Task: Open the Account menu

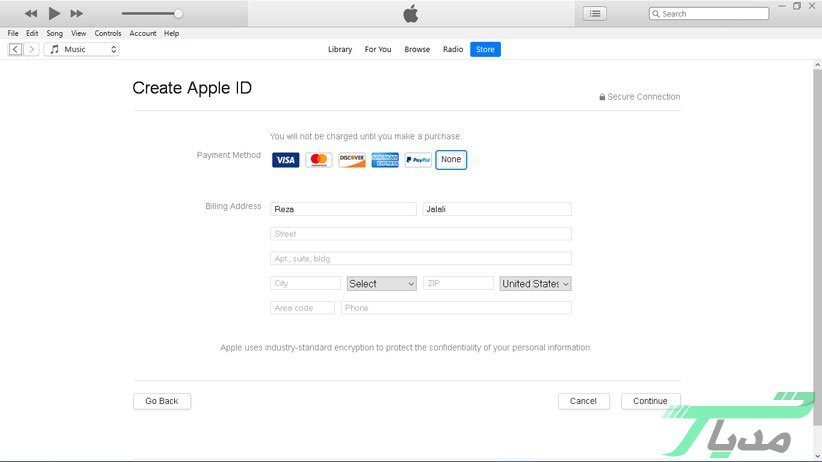Action: 143,33
